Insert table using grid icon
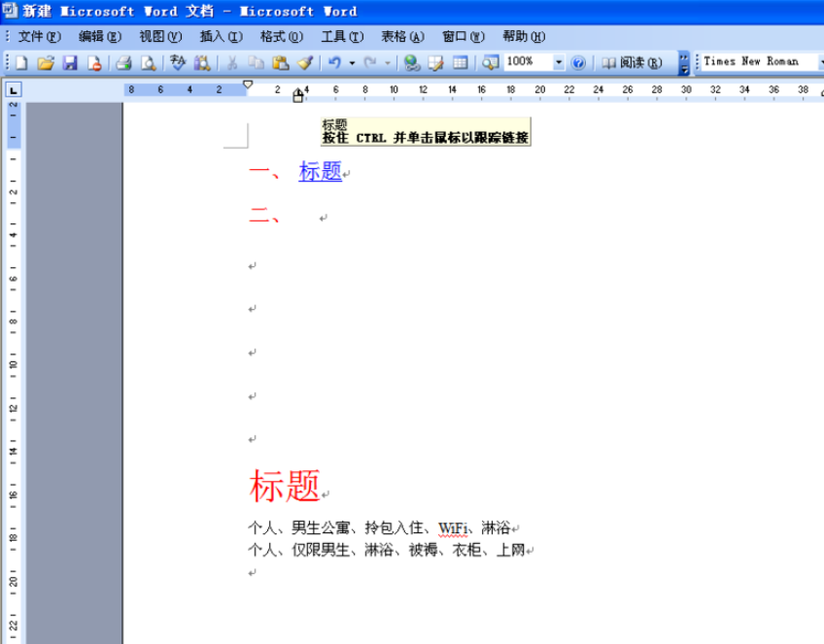Image resolution: width=824 pixels, height=644 pixels. pos(461,63)
